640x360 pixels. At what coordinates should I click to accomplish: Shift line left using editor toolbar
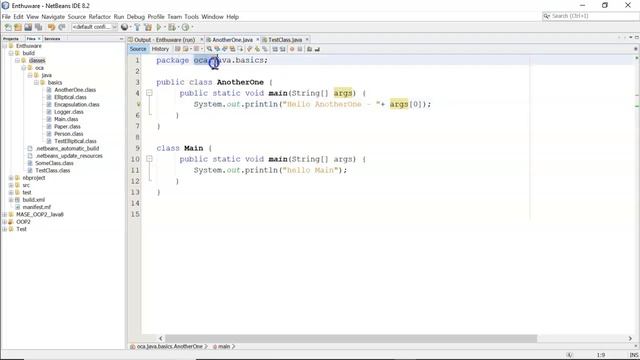[x=275, y=49]
